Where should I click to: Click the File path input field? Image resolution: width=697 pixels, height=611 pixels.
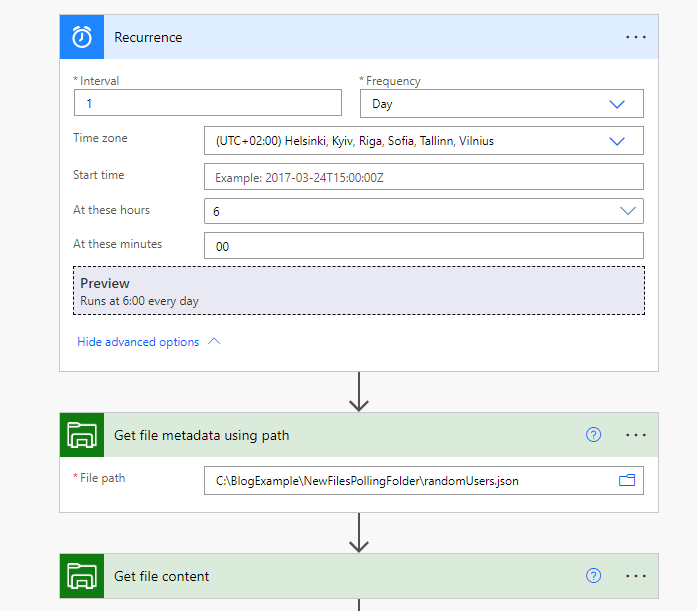410,481
